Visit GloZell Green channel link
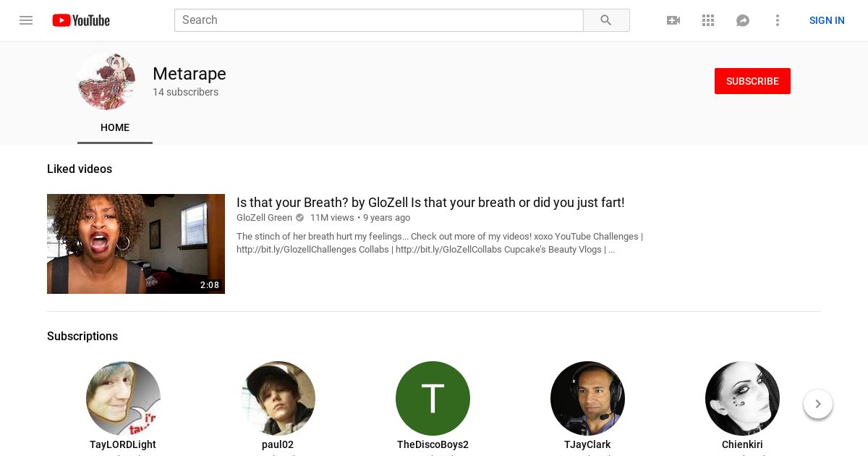The height and width of the screenshot is (456, 868). [264, 218]
